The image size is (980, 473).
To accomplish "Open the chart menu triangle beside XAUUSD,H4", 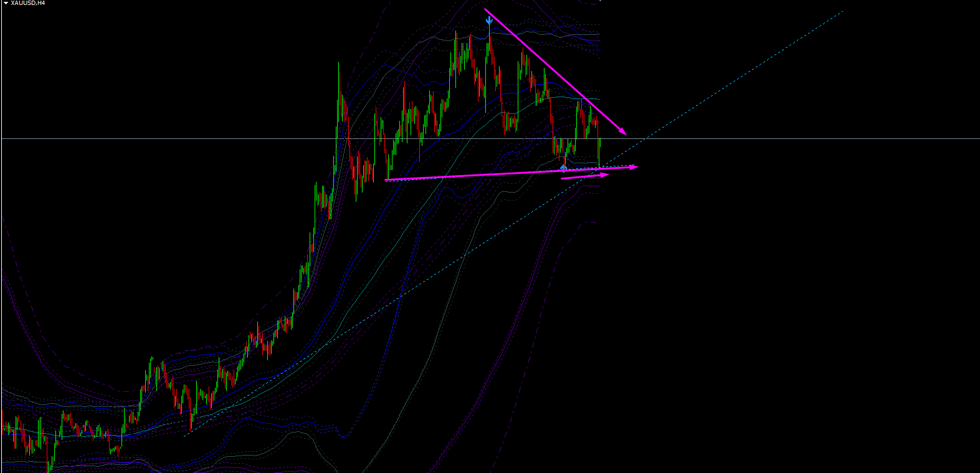I will pos(6,3).
